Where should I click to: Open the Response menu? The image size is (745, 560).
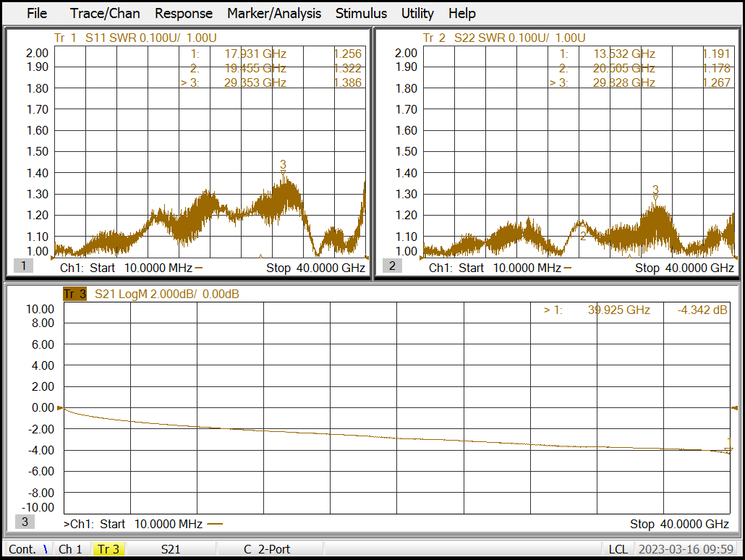[x=184, y=13]
